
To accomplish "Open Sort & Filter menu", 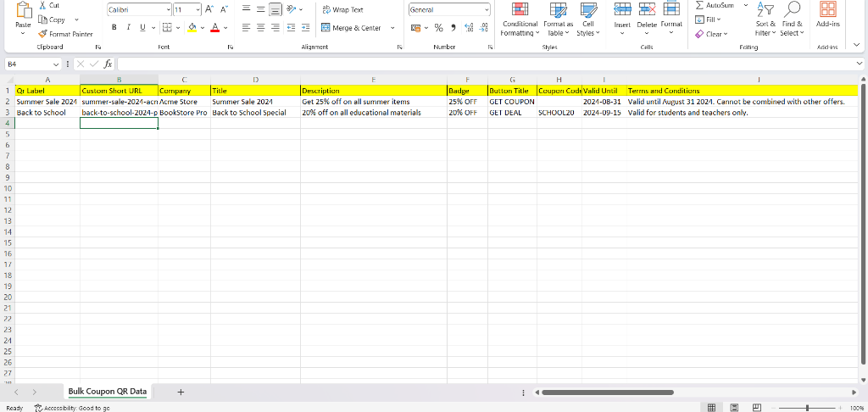I will 765,19.
